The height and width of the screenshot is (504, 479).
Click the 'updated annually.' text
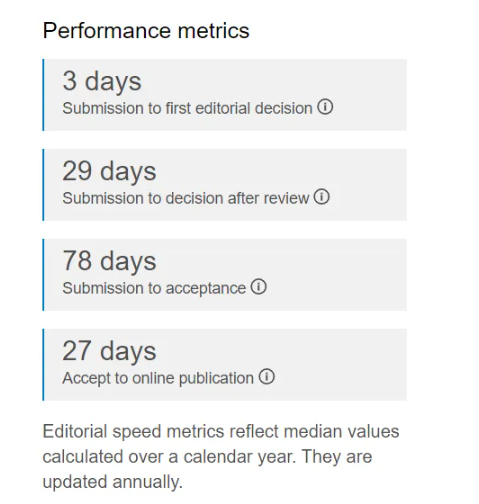coord(113,482)
